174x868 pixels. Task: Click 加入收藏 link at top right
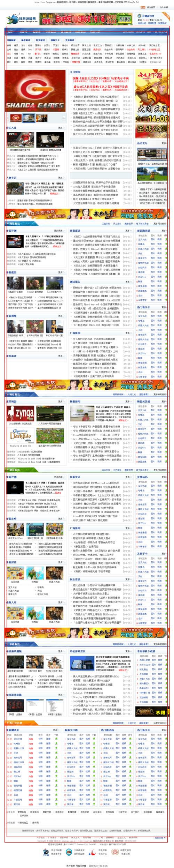point(164,7)
